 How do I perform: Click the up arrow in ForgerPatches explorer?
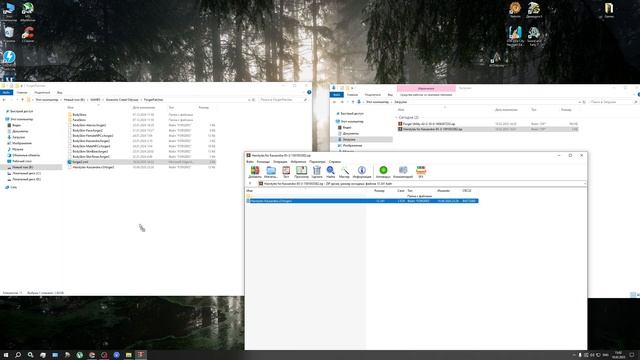(22, 100)
